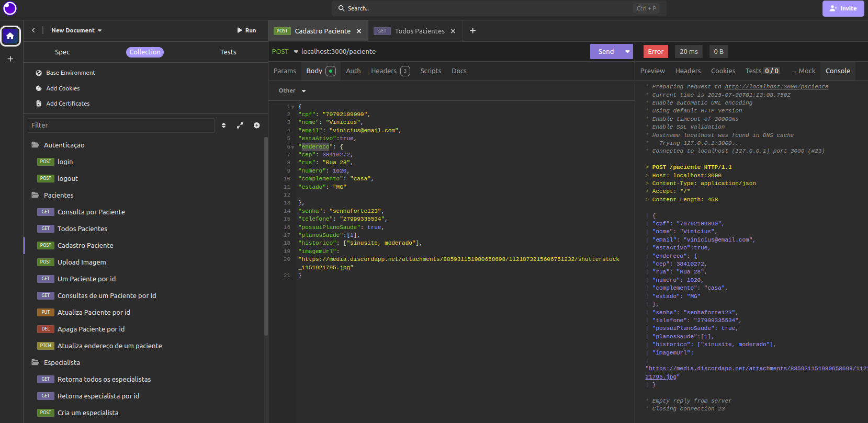Open the localhost:3000/paciente link in console
The width and height of the screenshot is (868, 423).
pos(776,87)
